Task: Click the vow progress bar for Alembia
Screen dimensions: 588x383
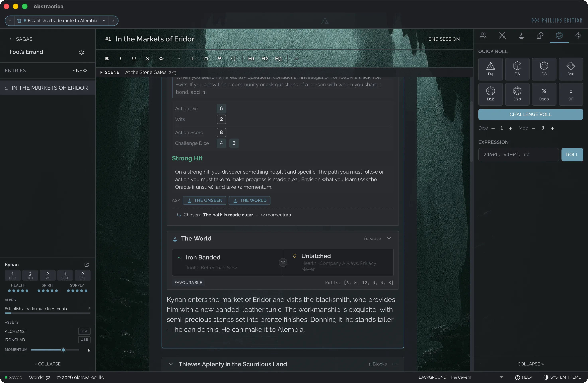Action: tap(48, 313)
